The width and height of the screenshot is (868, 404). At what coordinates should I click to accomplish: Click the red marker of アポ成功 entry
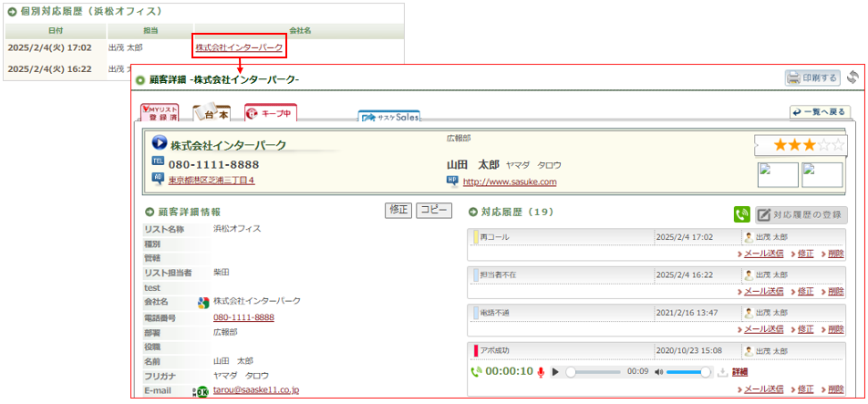click(x=476, y=350)
